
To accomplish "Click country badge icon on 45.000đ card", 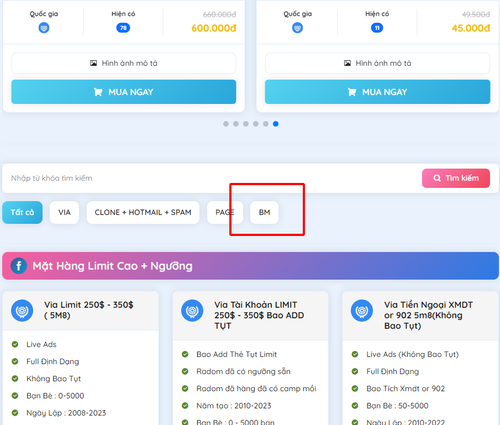I will pyautogui.click(x=297, y=28).
